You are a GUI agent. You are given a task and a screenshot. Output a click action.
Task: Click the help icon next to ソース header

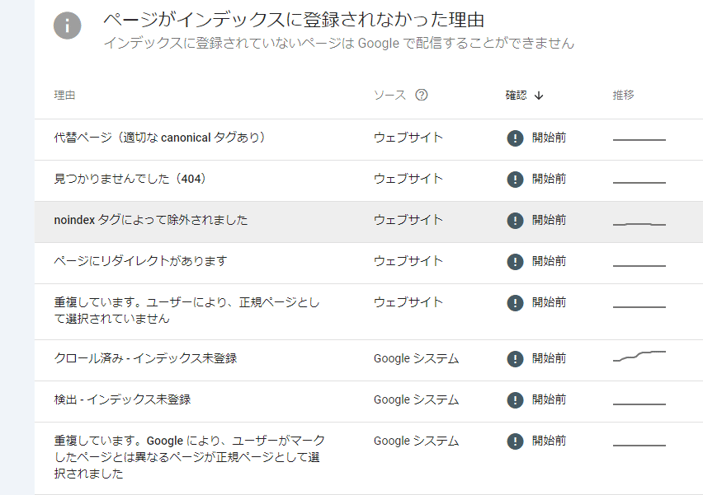pos(421,96)
